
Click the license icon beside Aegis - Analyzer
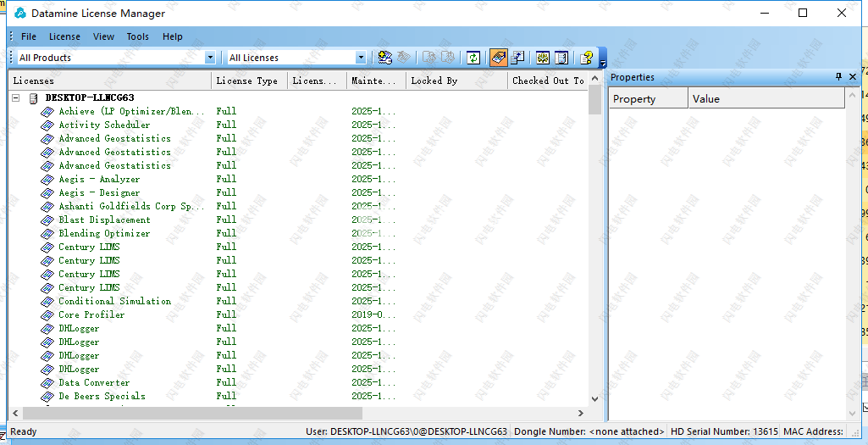pyautogui.click(x=47, y=180)
